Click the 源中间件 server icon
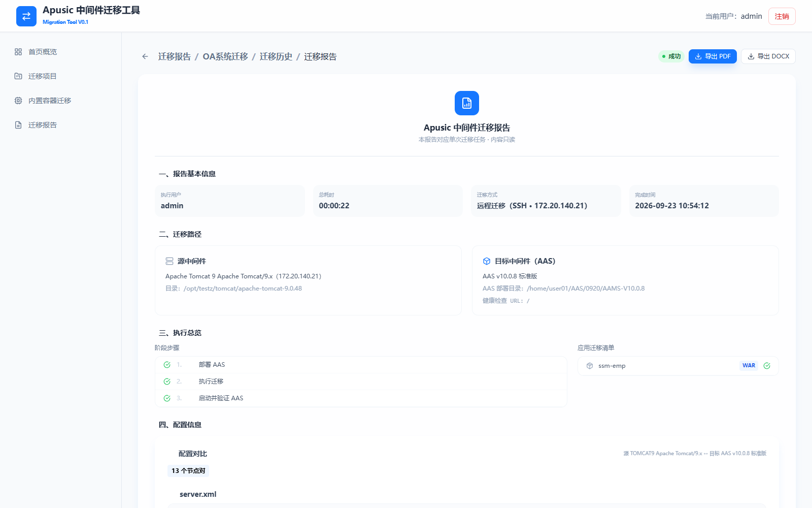The width and height of the screenshot is (812, 508). pyautogui.click(x=170, y=261)
